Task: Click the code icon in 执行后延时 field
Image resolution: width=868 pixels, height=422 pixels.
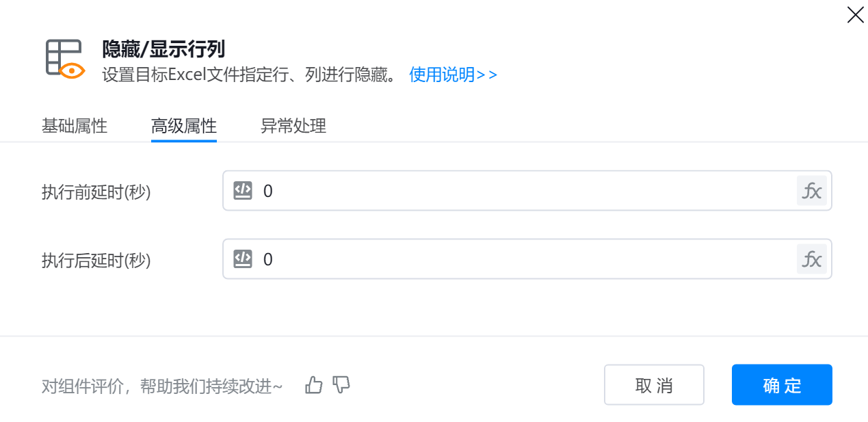Action: pyautogui.click(x=243, y=259)
